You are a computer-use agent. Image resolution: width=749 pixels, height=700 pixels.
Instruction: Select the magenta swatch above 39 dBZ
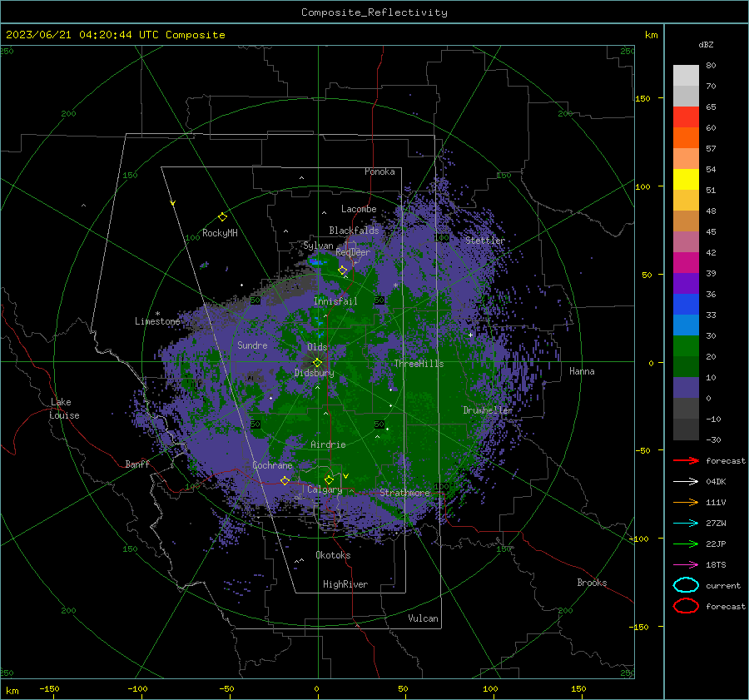tap(686, 262)
